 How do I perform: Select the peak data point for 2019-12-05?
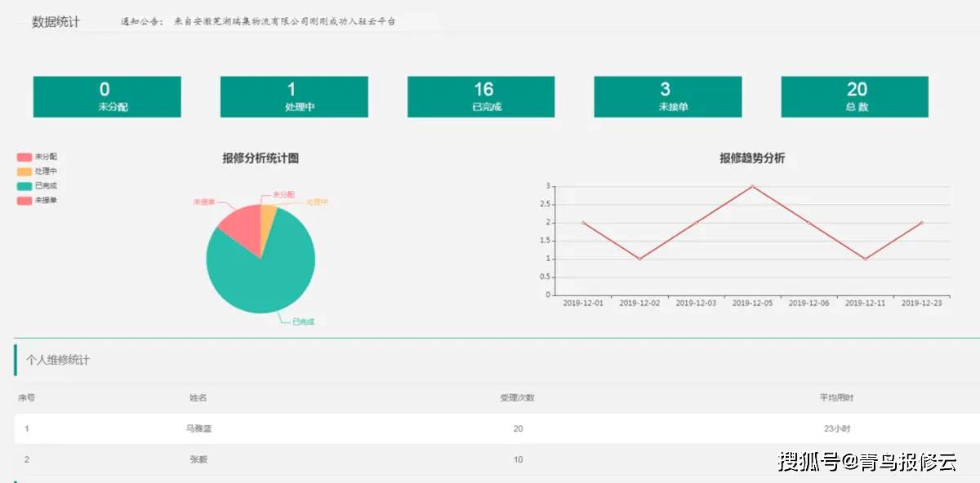(x=752, y=186)
